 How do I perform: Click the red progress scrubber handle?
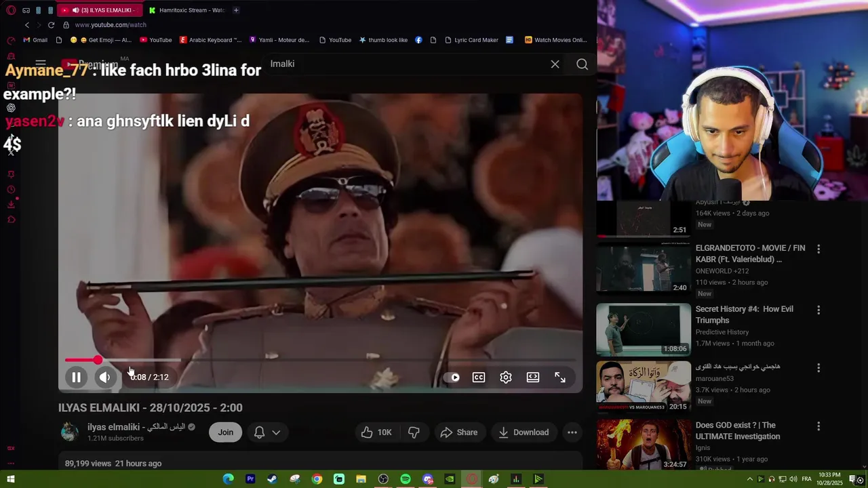pyautogui.click(x=98, y=361)
